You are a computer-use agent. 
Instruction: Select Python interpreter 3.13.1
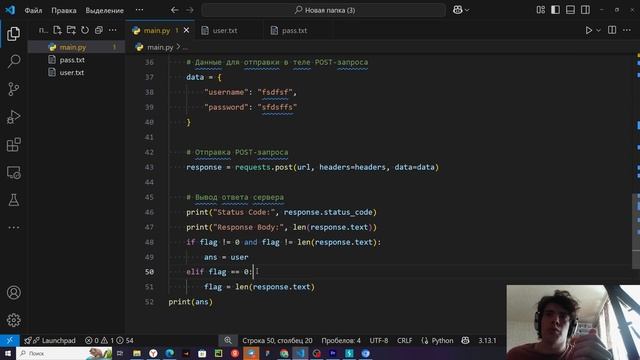487,340
